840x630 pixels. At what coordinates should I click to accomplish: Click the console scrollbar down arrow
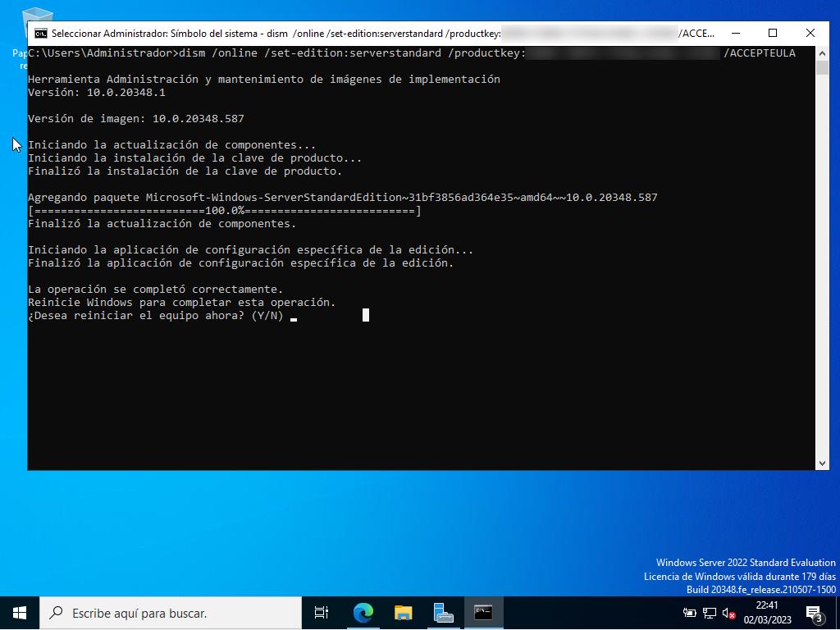[823, 463]
